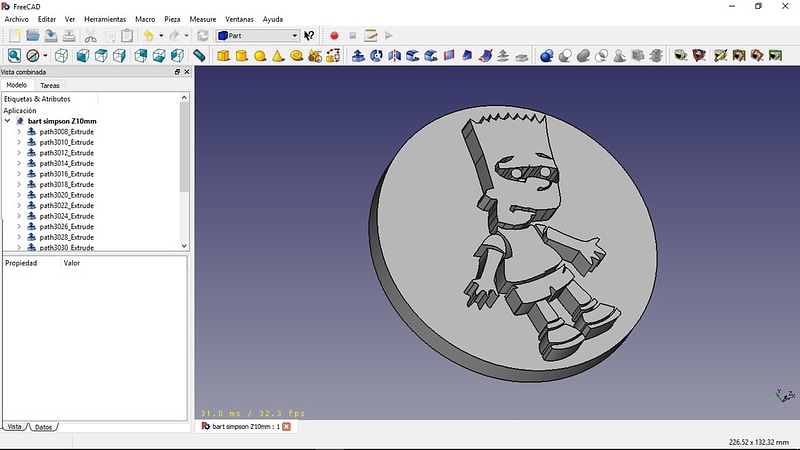The width and height of the screenshot is (800, 450).
Task: Switch to front view
Action: 83,56
